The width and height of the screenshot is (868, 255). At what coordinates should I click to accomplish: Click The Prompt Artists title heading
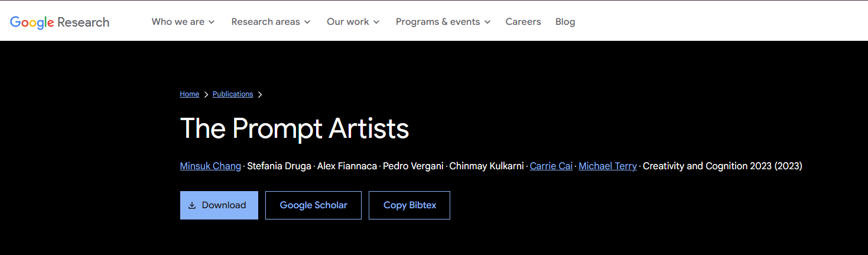294,128
